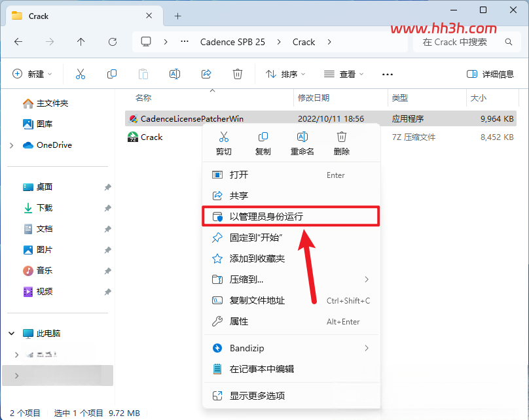Open the 排序 sort dropdown
The height and width of the screenshot is (420, 529).
285,74
